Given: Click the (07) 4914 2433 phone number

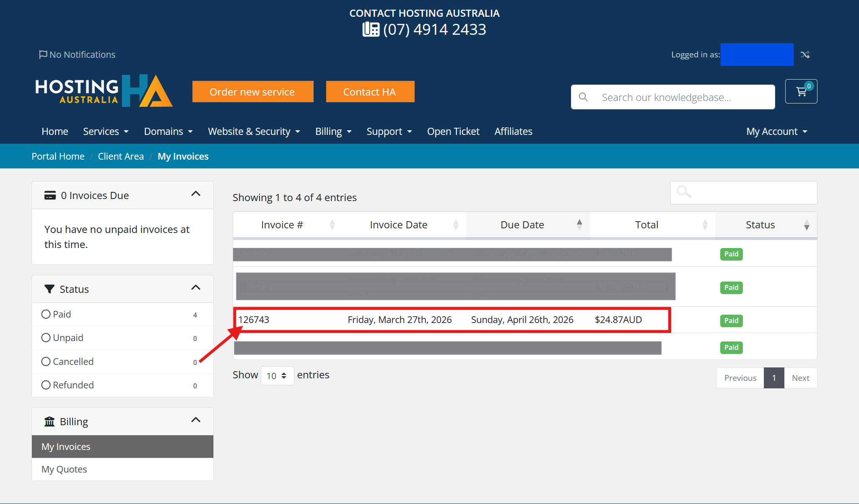Looking at the screenshot, I should click(x=434, y=29).
